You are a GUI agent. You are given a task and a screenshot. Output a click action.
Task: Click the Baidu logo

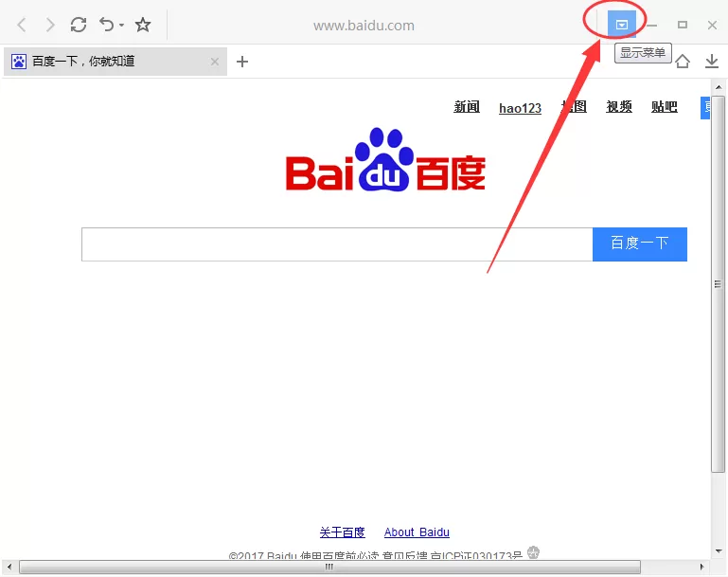385,159
